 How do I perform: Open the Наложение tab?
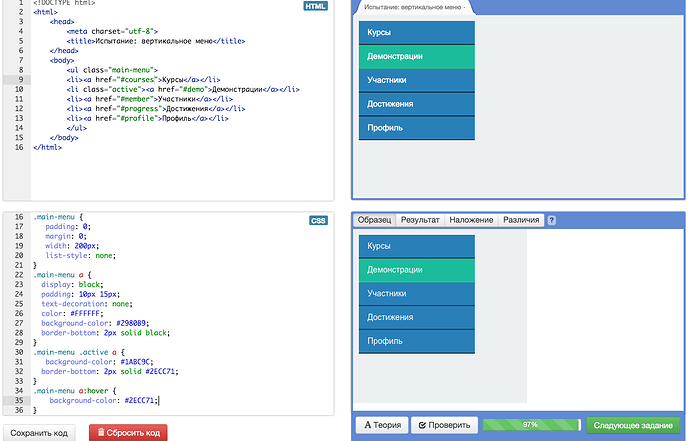point(471,220)
